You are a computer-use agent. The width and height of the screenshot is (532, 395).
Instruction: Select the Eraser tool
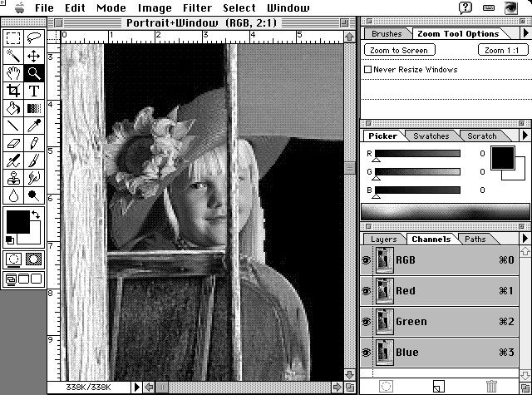click(13, 144)
